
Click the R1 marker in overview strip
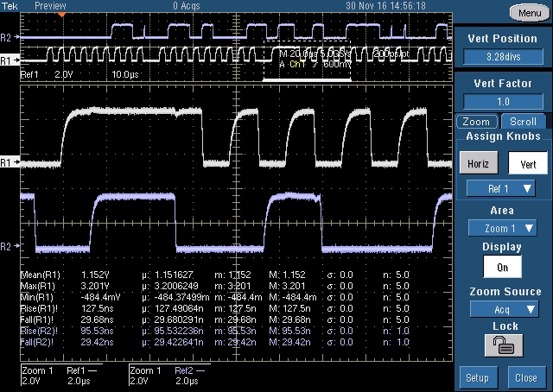tap(7, 61)
